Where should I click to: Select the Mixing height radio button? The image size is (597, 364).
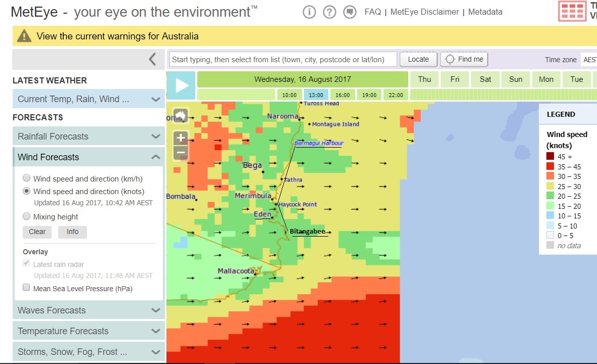tap(26, 216)
